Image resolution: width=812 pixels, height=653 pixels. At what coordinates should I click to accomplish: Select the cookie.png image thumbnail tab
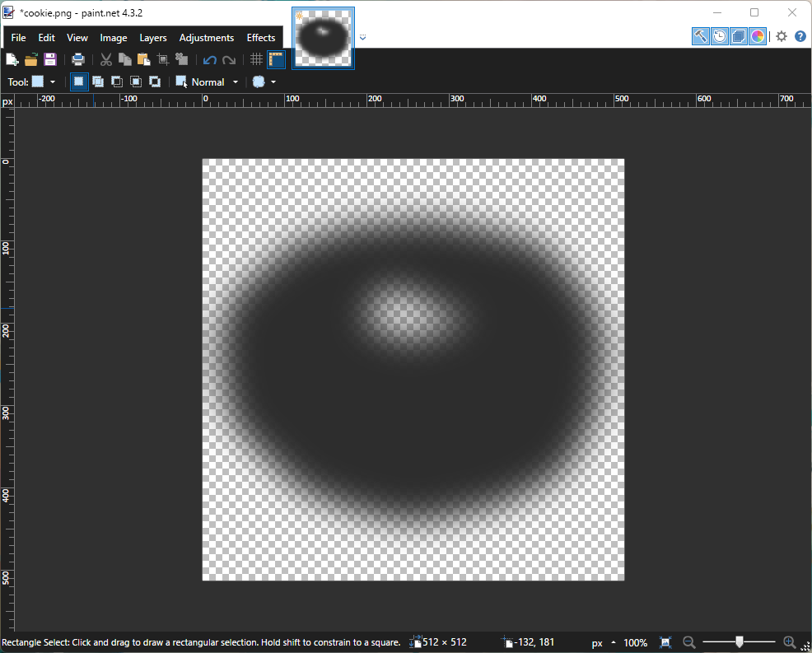click(x=323, y=38)
